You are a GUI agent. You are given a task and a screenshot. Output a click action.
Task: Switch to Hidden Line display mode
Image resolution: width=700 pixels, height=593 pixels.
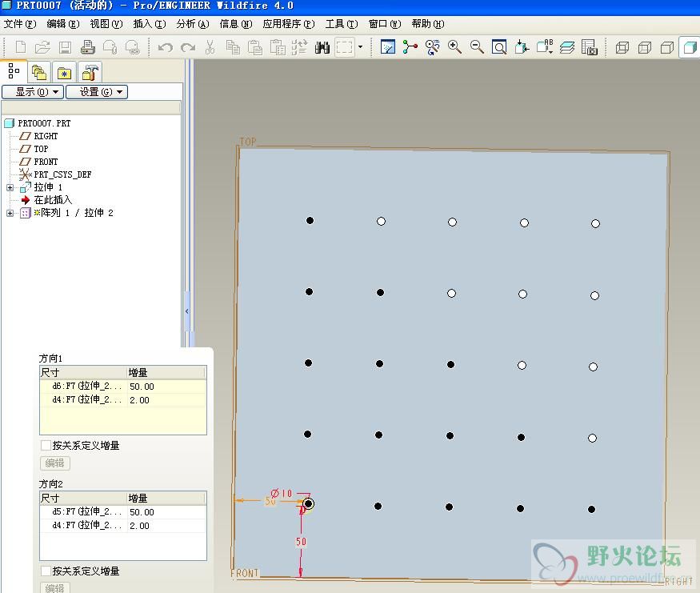[644, 47]
